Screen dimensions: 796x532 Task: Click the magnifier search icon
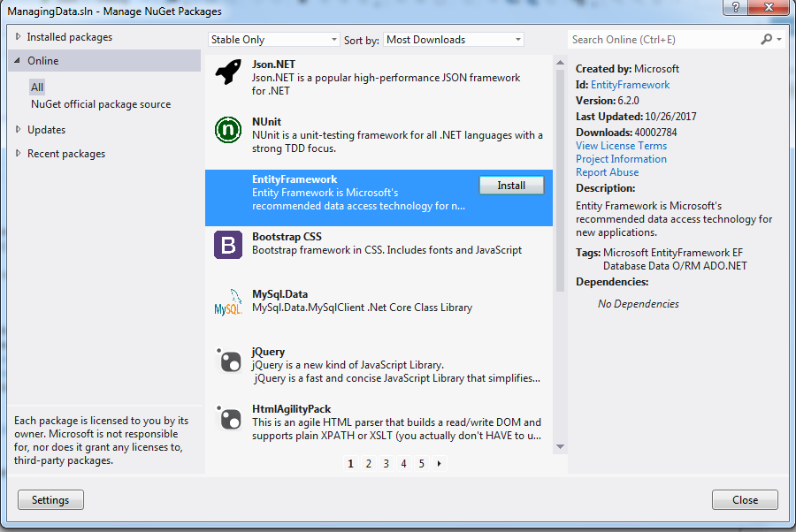point(767,39)
